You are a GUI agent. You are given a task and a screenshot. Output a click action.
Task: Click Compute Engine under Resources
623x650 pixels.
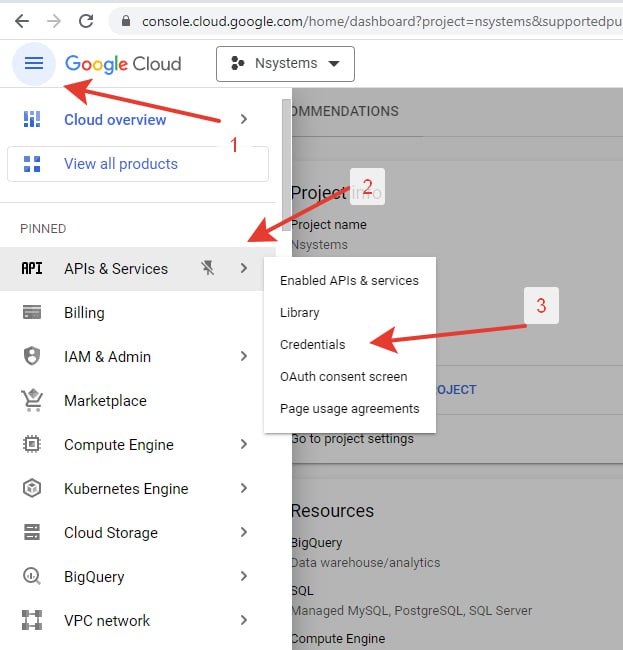[339, 638]
